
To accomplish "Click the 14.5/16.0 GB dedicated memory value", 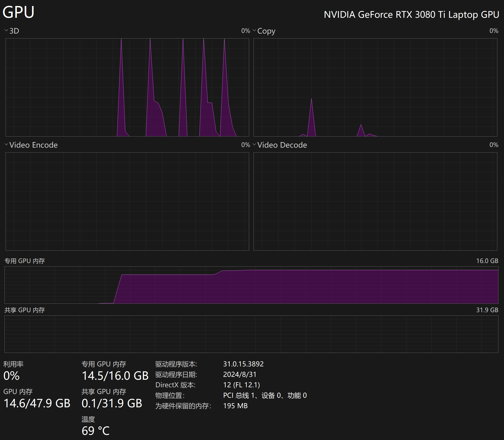I will point(115,376).
